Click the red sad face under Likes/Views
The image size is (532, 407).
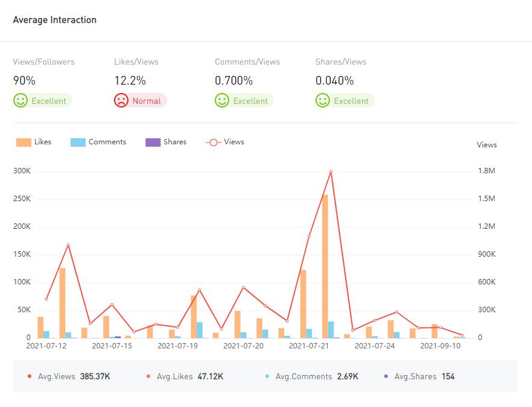pos(121,101)
